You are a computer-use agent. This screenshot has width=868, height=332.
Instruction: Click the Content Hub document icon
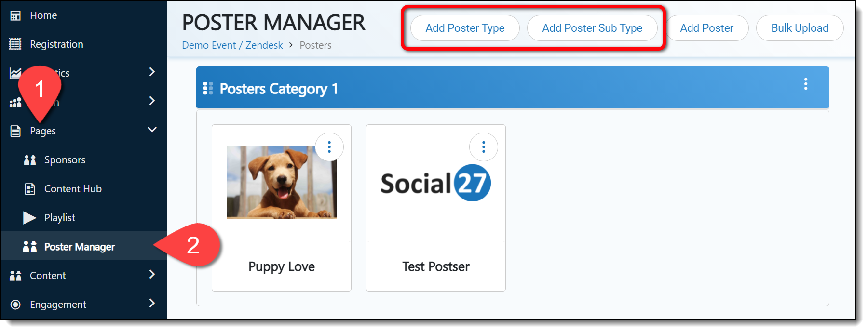[x=30, y=189]
